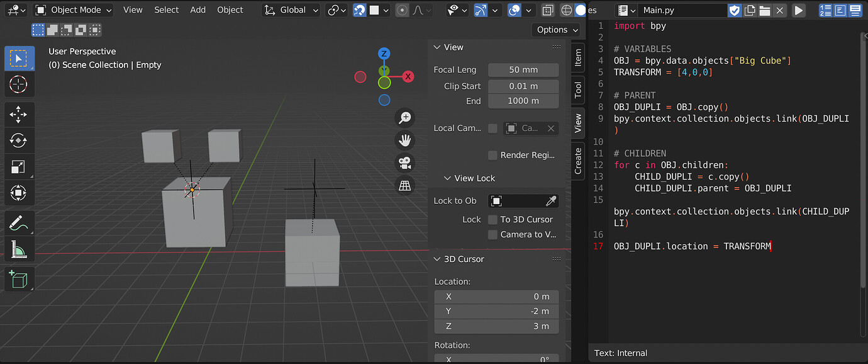Viewport: 868px width, 364px height.
Task: Open the Select menu
Action: coord(167,10)
